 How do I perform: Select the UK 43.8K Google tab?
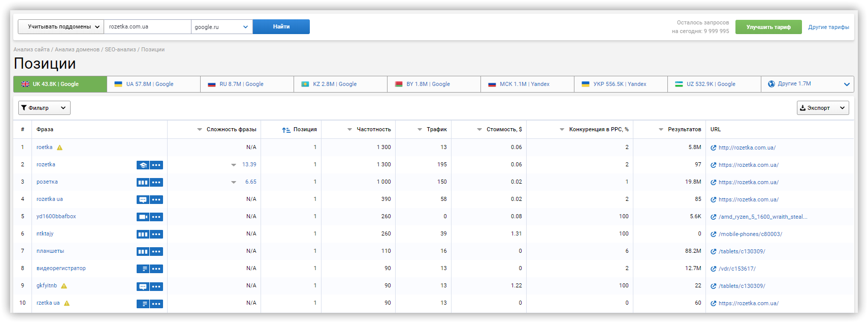[60, 84]
